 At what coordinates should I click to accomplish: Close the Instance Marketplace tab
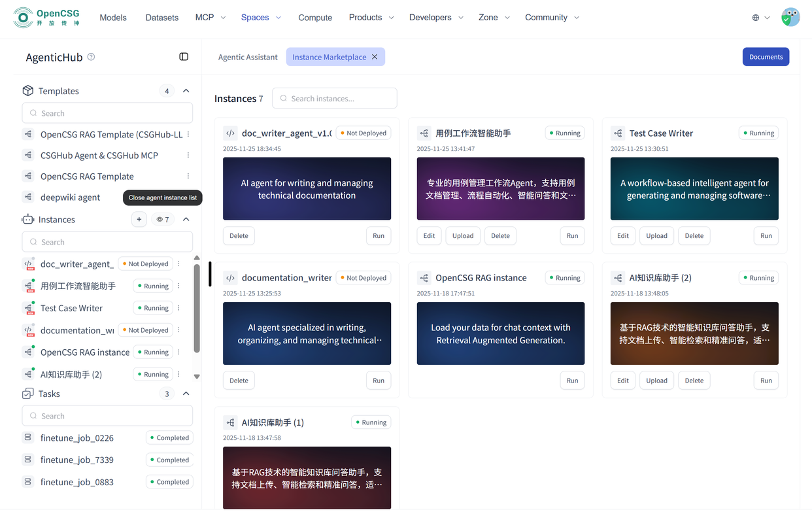(375, 57)
